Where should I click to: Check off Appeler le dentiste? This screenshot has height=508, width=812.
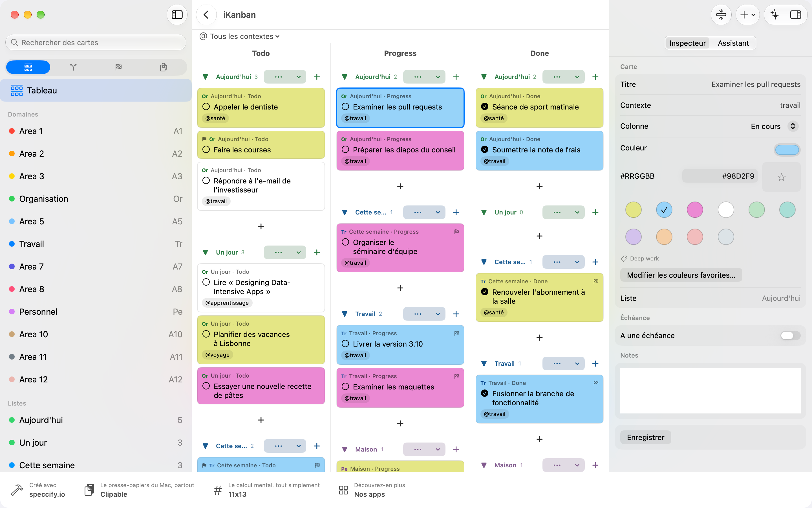206,106
